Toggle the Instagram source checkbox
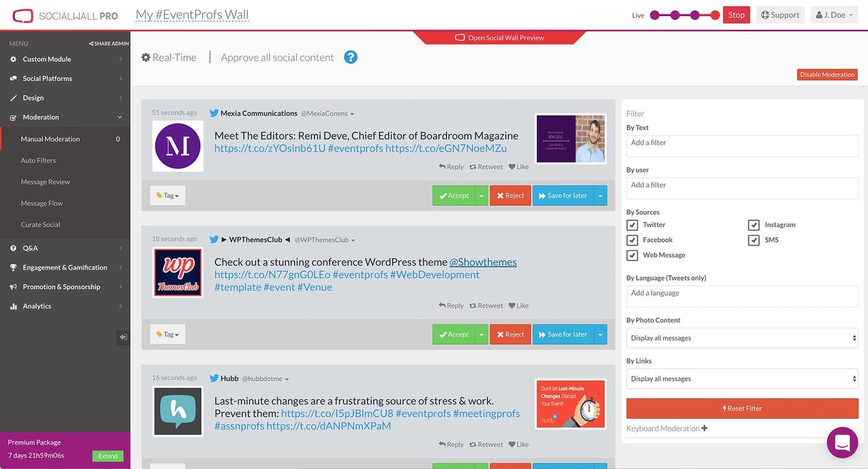Viewport: 868px width, 469px height. 754,225
